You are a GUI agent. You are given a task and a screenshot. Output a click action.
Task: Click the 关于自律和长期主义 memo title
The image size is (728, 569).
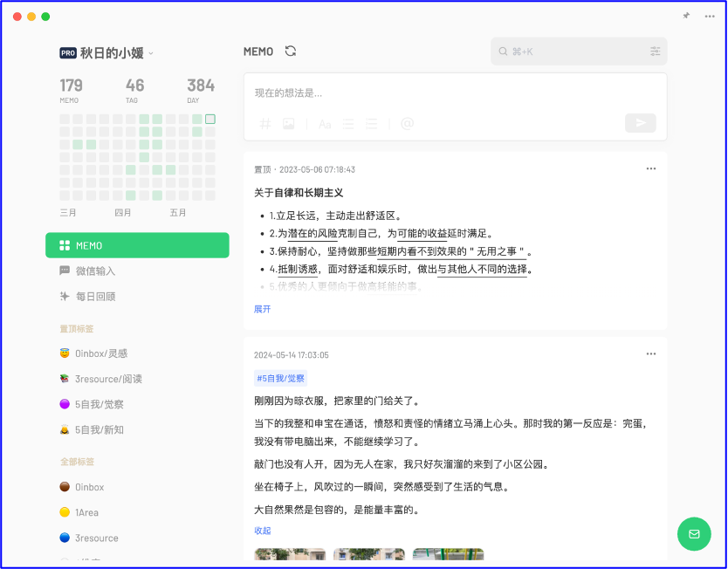(299, 193)
